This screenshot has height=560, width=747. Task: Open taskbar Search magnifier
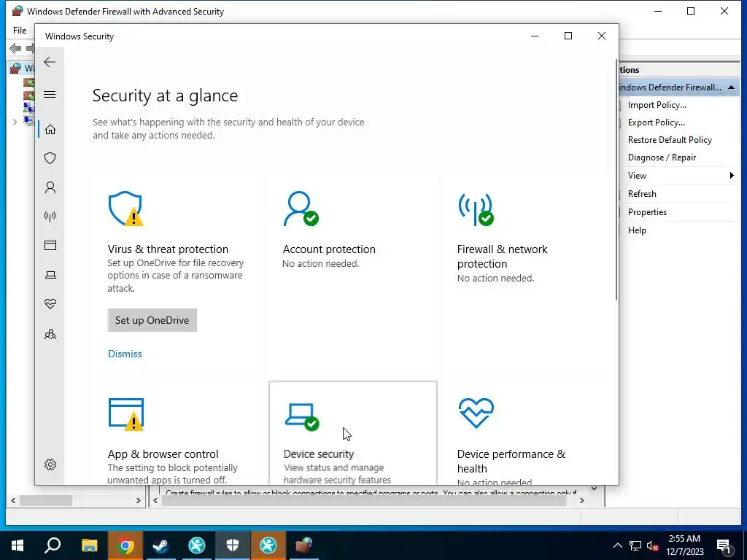tap(53, 545)
